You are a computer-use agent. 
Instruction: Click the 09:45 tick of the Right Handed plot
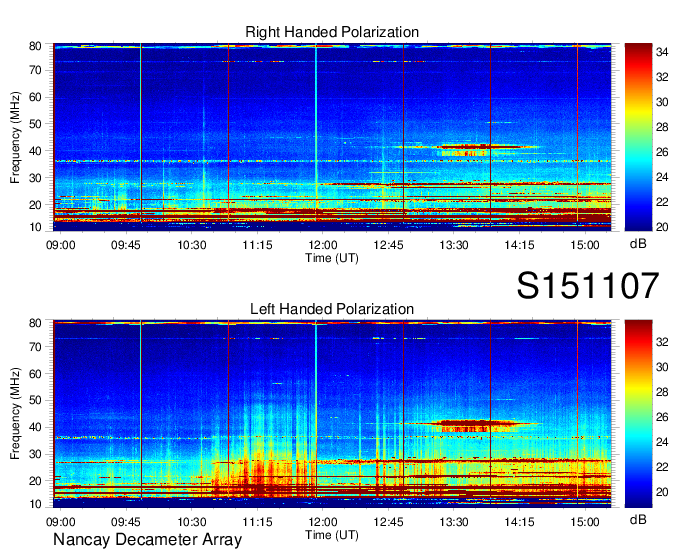click(126, 245)
